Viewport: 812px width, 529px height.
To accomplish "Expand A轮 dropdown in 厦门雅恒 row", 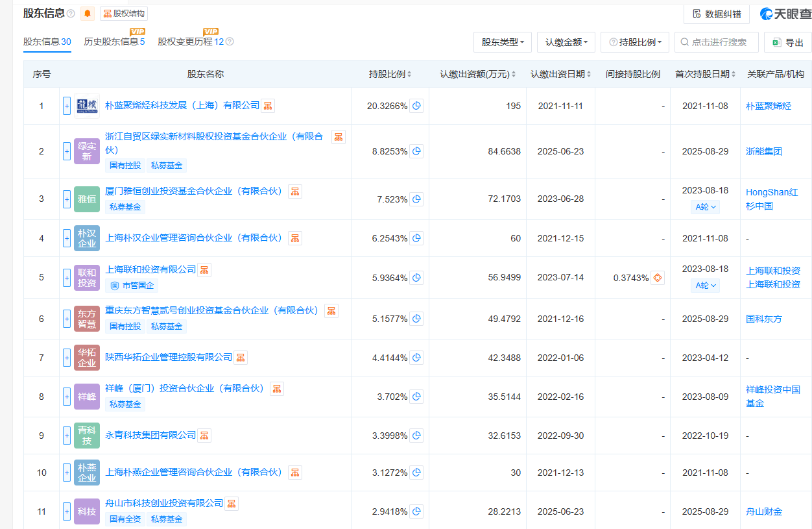I will click(x=706, y=207).
